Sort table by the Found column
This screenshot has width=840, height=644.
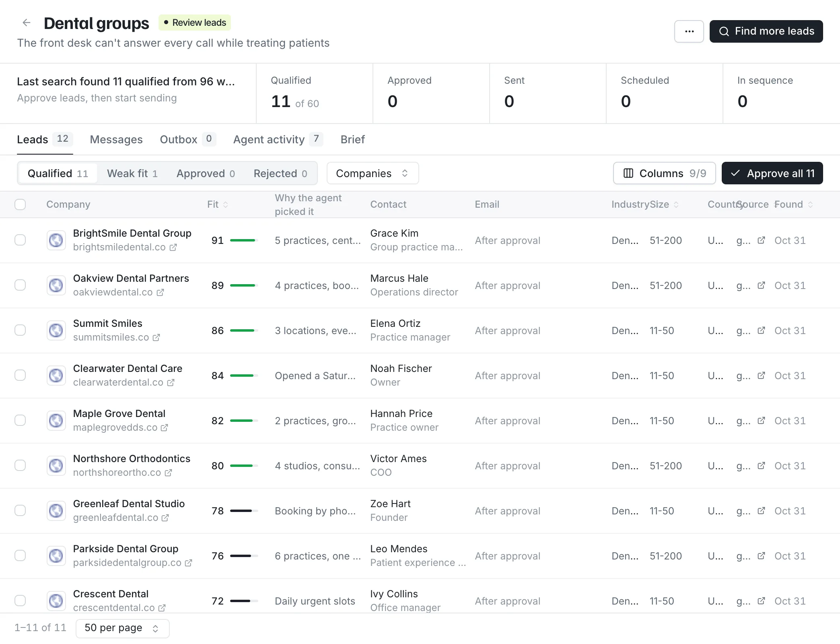tap(794, 204)
